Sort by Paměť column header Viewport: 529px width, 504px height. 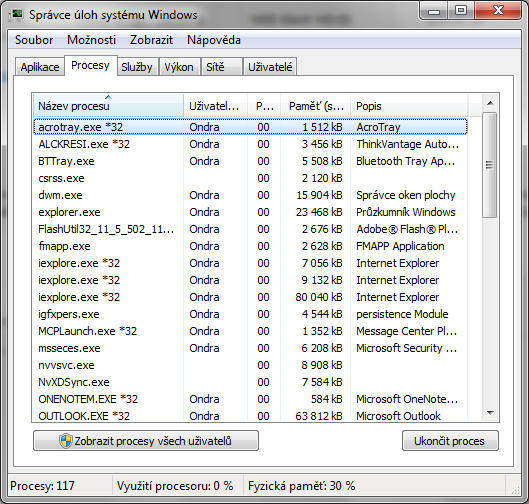(x=316, y=106)
